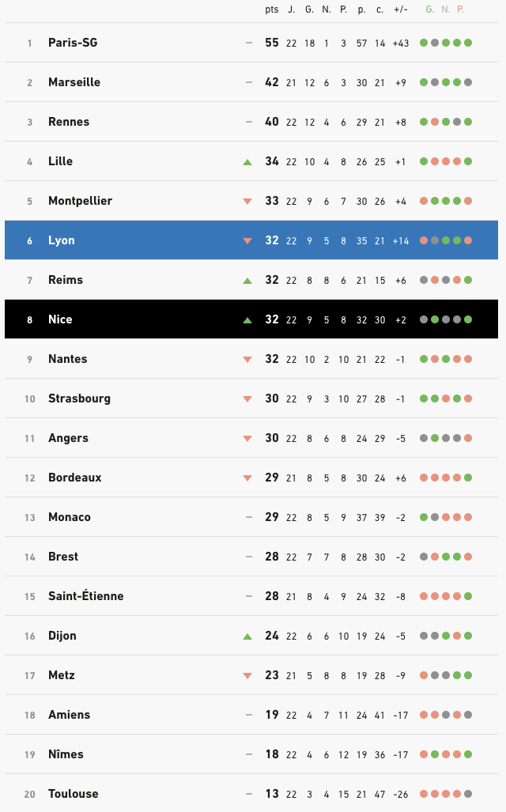Click Metz's red downward trend arrow
The image size is (506, 812).
pos(247,676)
